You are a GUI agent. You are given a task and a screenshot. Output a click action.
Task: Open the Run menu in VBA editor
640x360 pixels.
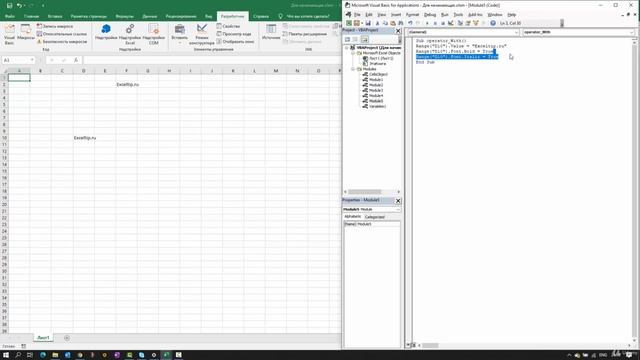pos(445,15)
